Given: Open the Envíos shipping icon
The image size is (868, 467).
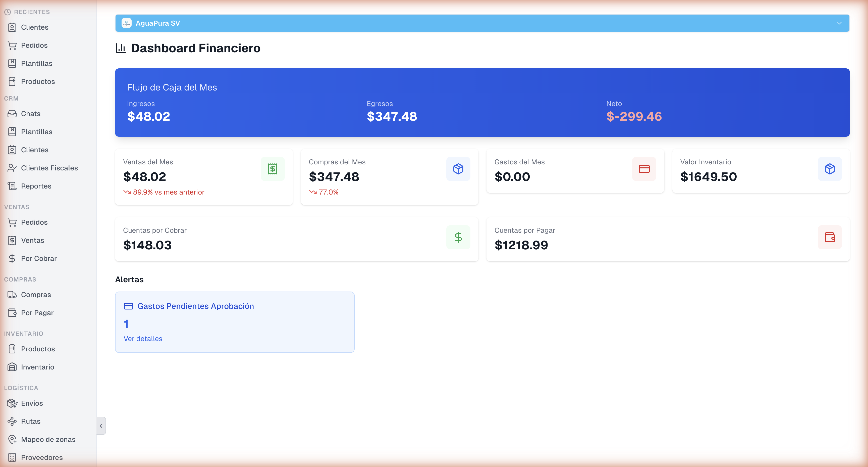Looking at the screenshot, I should pos(12,403).
